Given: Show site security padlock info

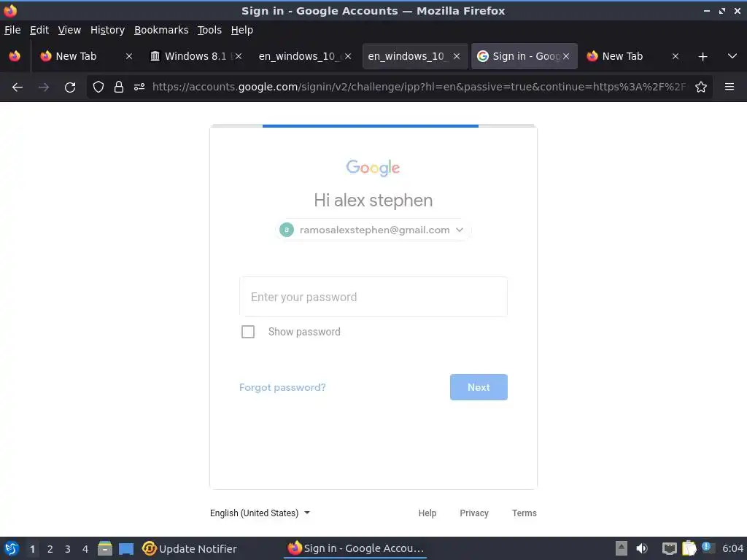Looking at the screenshot, I should click(119, 87).
